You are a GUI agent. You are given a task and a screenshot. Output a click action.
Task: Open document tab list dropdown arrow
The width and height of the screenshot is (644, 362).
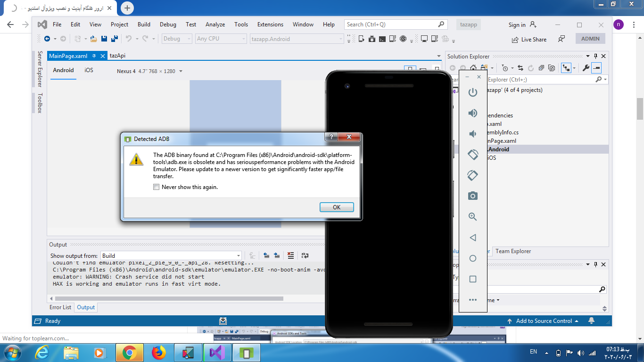pos(439,56)
